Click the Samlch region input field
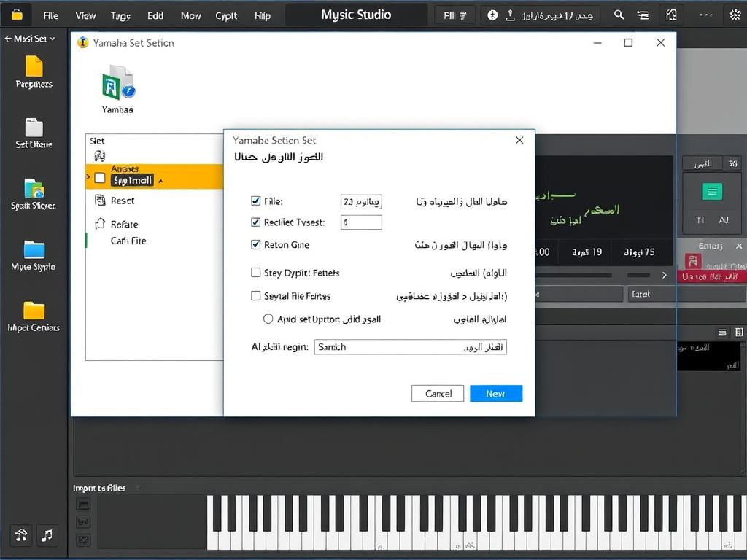Viewport: 747px width, 560px height. [x=410, y=346]
